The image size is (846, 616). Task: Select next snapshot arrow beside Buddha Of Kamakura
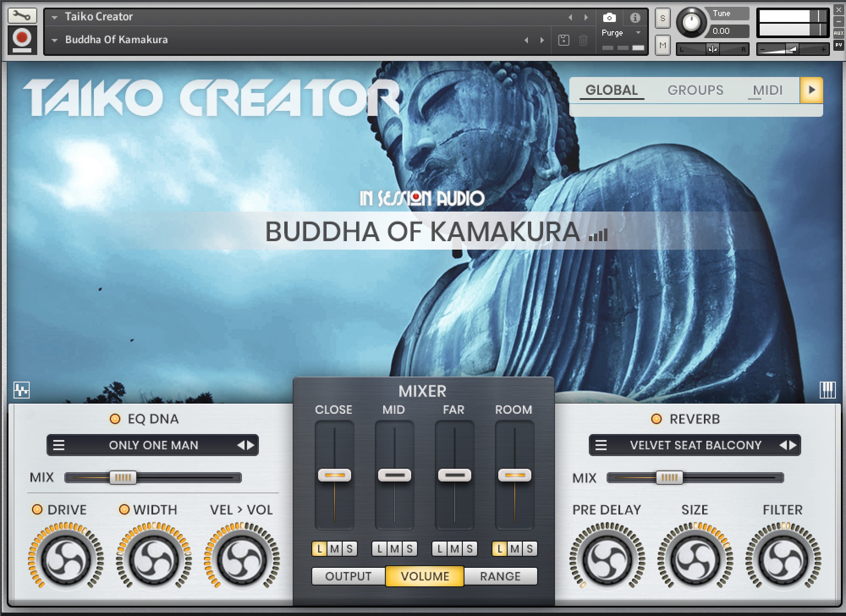(x=542, y=40)
